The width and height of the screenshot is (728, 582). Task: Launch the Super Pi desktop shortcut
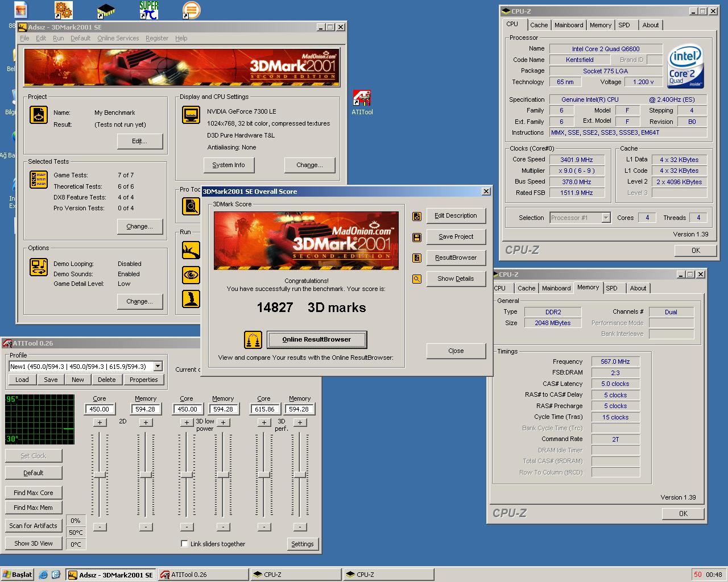[x=148, y=10]
